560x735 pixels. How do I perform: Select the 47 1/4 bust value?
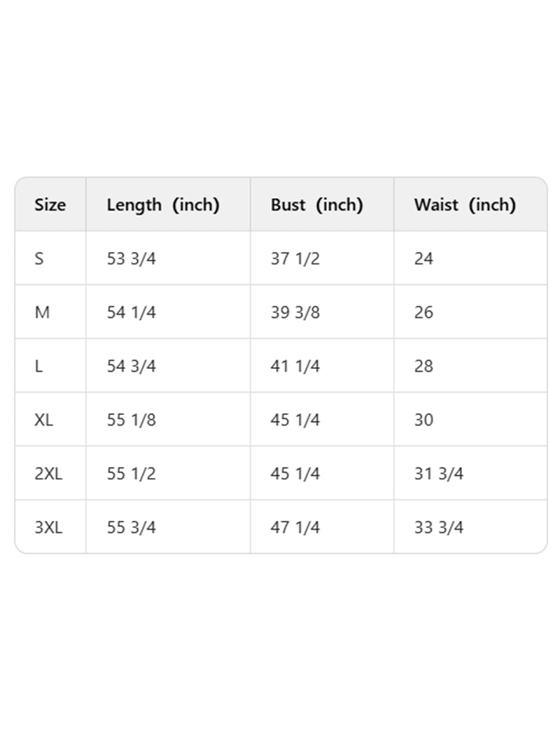[x=295, y=527]
